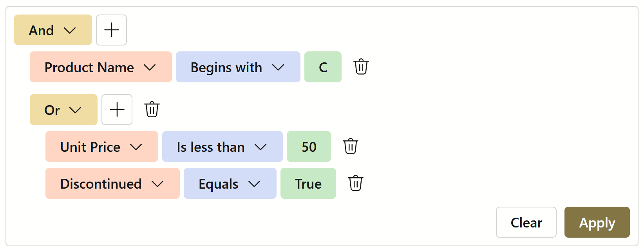Click the chevron next to Or
This screenshot has height=251, width=644.
[x=75, y=110]
